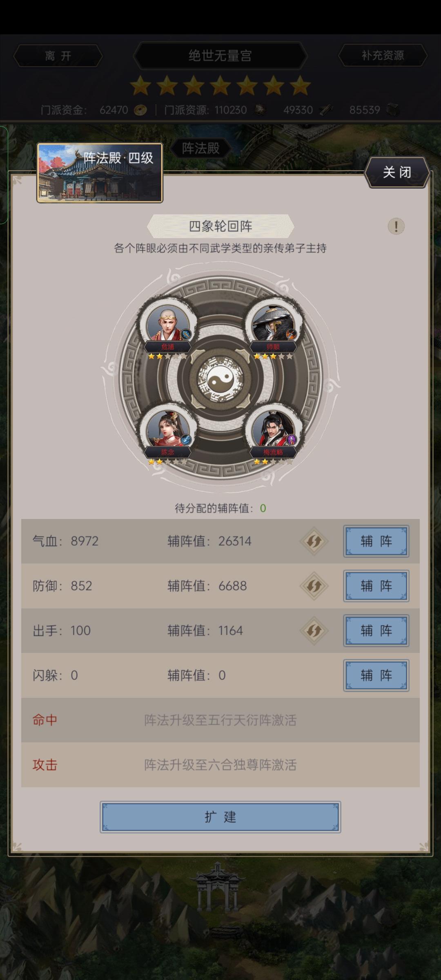Click 辅阵 button for 防御

coord(376,586)
